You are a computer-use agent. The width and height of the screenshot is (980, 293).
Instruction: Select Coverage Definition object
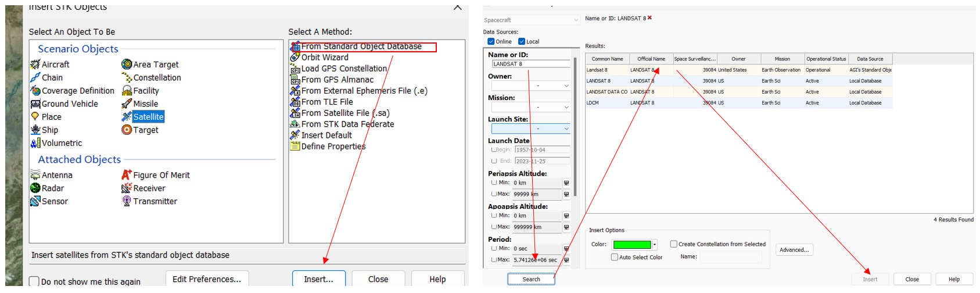(x=73, y=91)
